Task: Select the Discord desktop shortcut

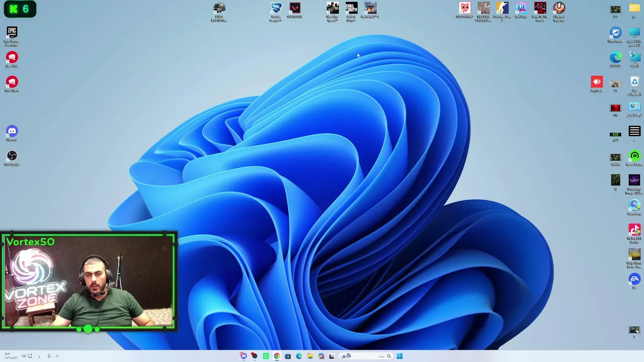Action: (12, 134)
